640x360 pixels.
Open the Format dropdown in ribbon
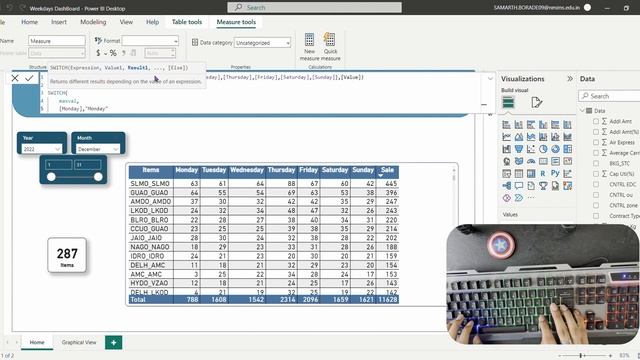click(150, 40)
